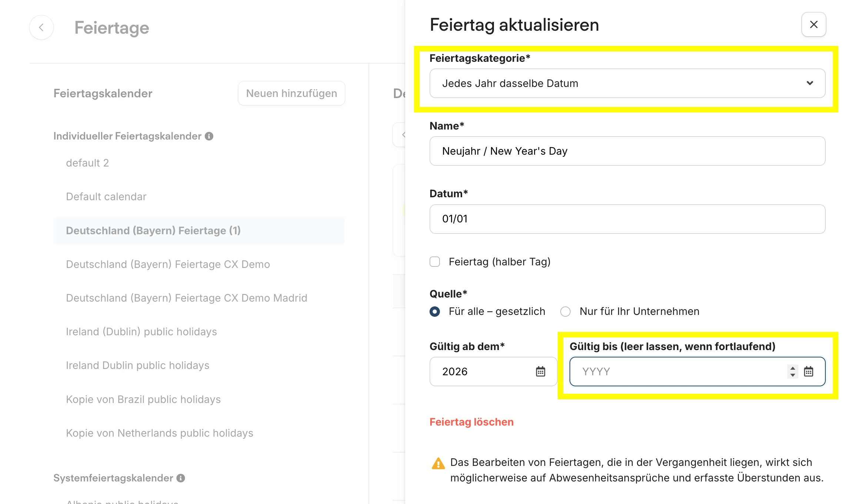This screenshot has width=845, height=504.
Task: Click the Name input field
Action: (627, 151)
